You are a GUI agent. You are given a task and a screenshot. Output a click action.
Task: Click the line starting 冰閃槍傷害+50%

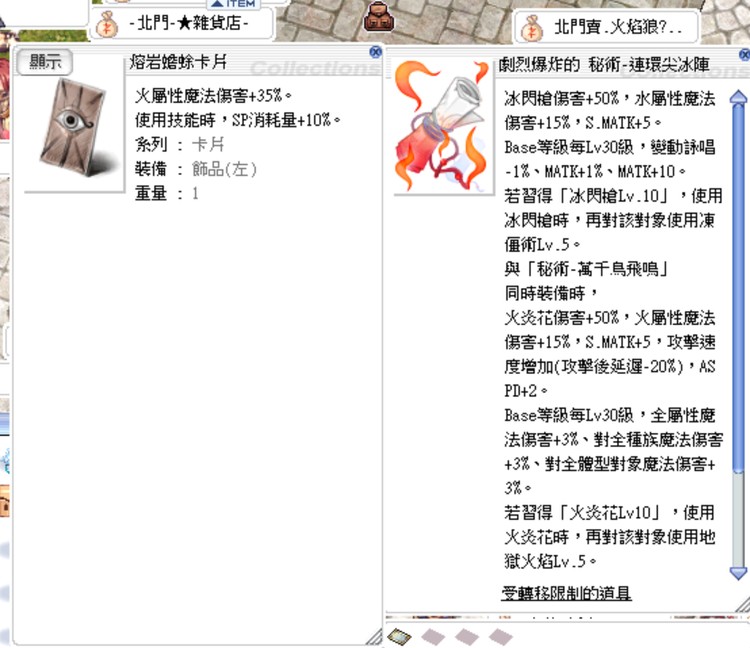pos(610,99)
